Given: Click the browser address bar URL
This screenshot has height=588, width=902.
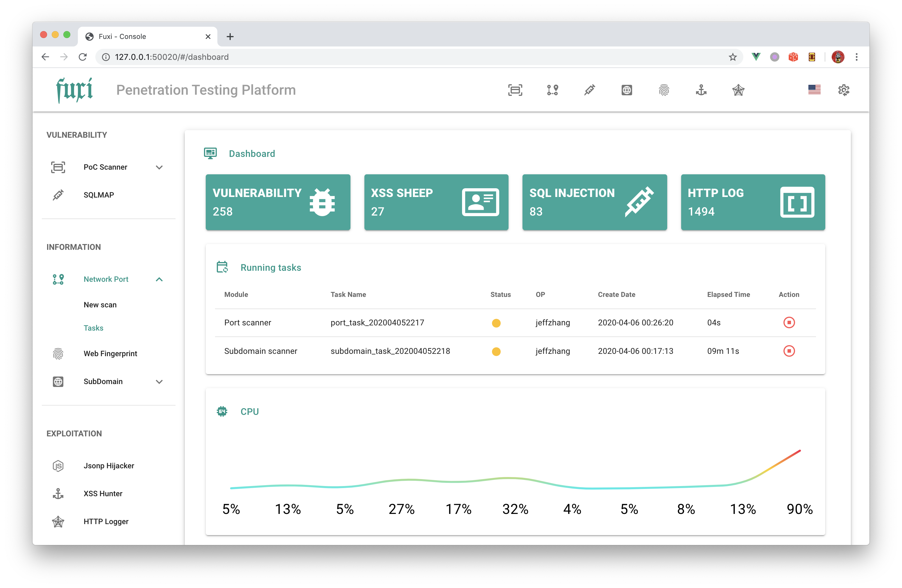Looking at the screenshot, I should coord(172,57).
